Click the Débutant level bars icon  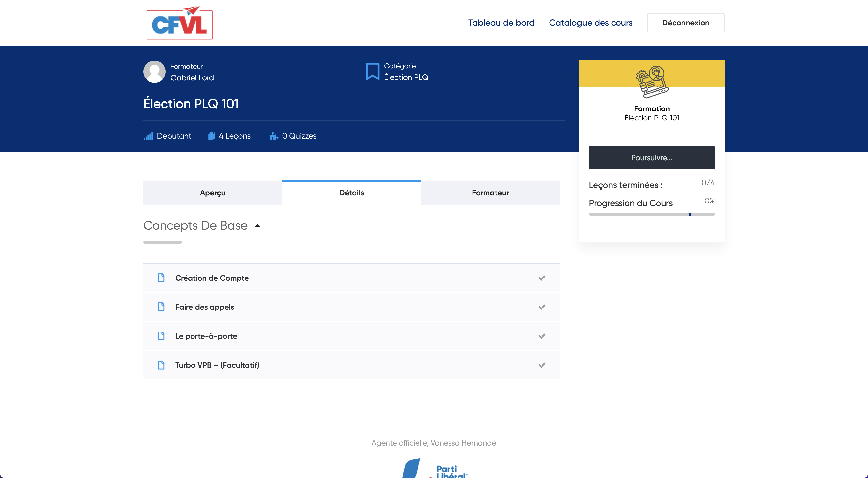[x=148, y=136]
